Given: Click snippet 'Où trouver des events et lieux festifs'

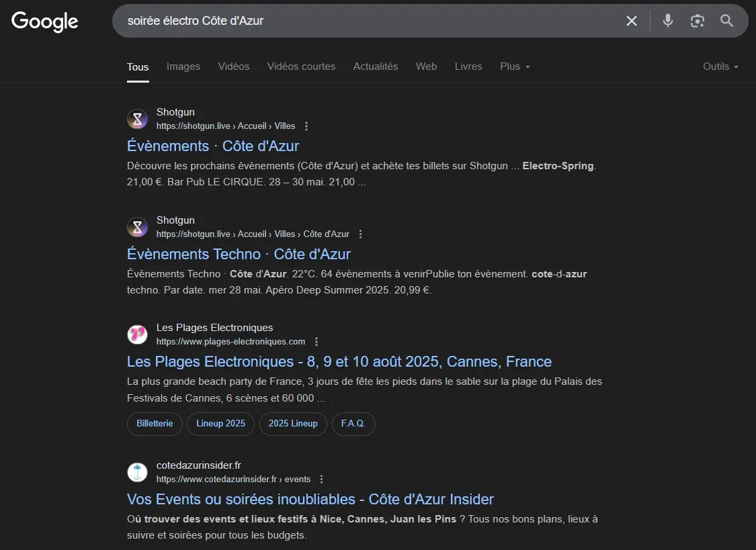Looking at the screenshot, I should coord(218,519).
